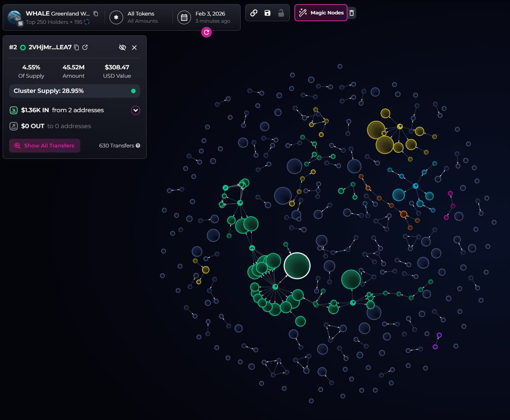Viewport: 510px width, 420px height.
Task: Save the current bubble map
Action: [267, 12]
